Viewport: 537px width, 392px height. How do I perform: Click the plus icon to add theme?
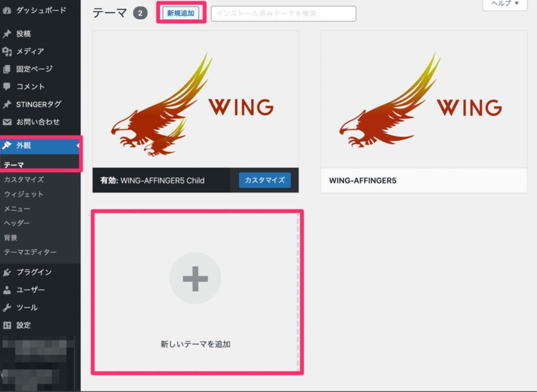click(x=195, y=278)
